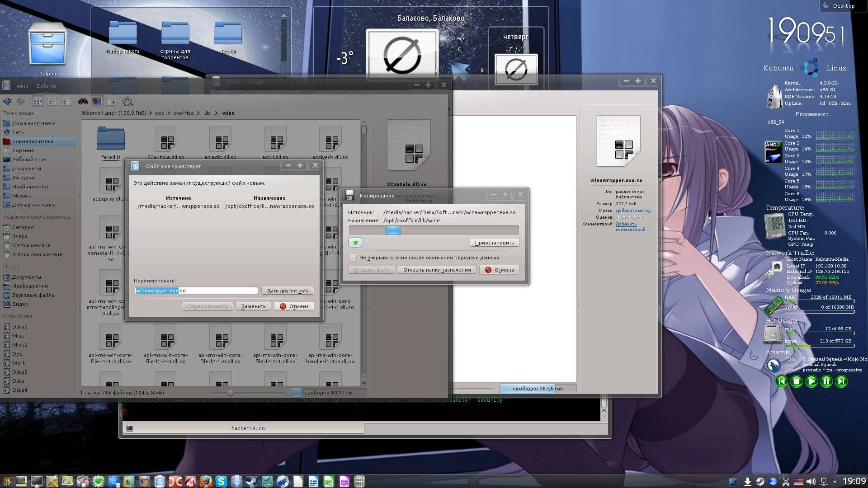Click 'Дать другое имя' button
This screenshot has height=488, width=868.
288,291
